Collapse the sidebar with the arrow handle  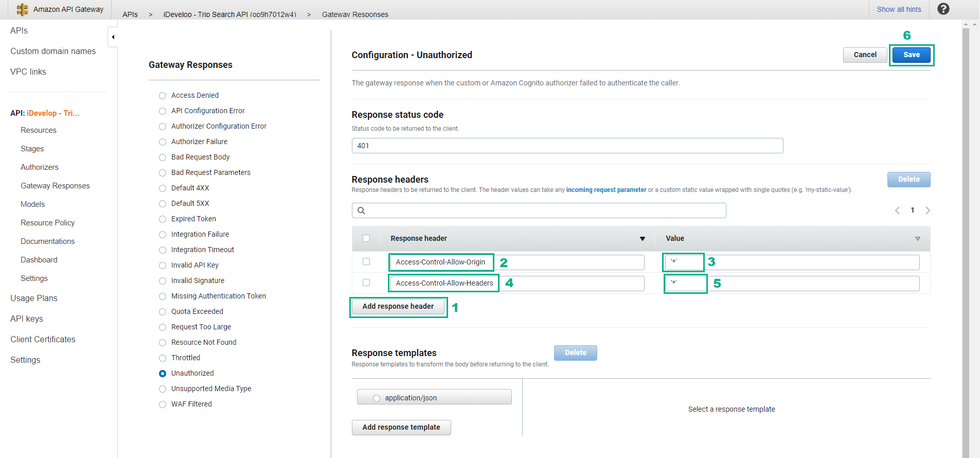113,37
